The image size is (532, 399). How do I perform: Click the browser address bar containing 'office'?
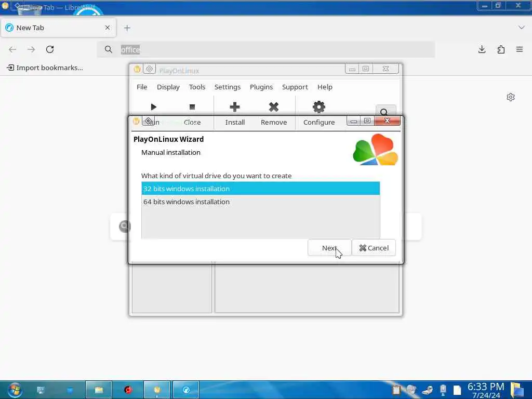click(266, 49)
